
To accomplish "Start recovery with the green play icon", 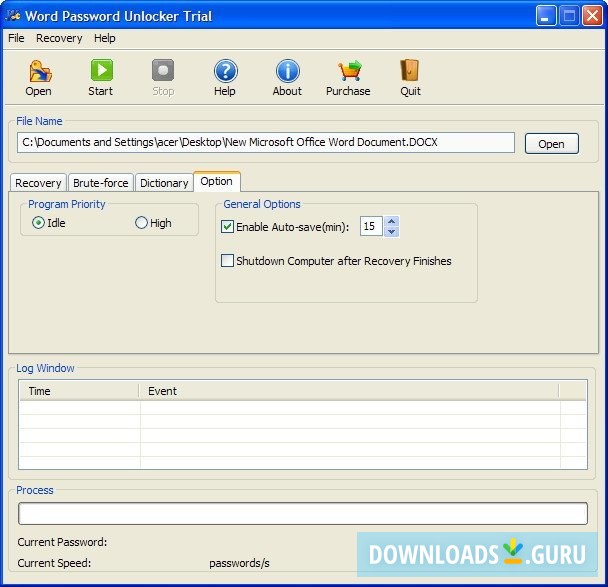I will [x=102, y=70].
